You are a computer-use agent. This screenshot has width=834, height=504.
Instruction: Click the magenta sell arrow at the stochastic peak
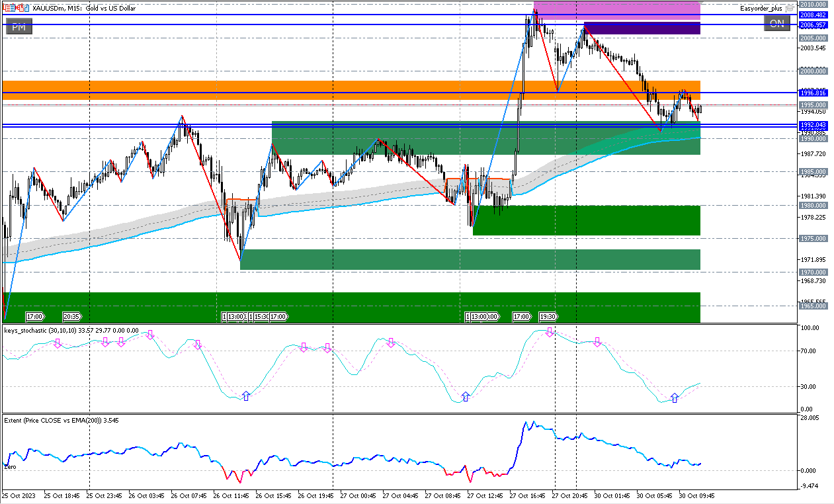550,332
